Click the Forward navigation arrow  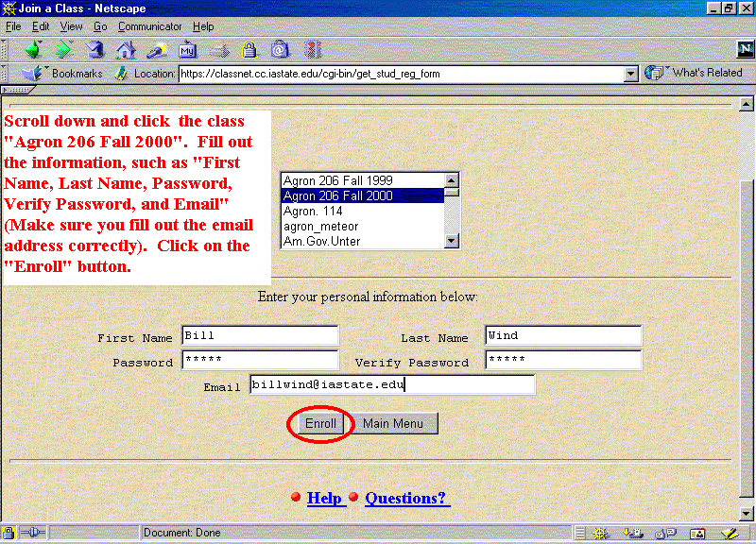point(63,49)
